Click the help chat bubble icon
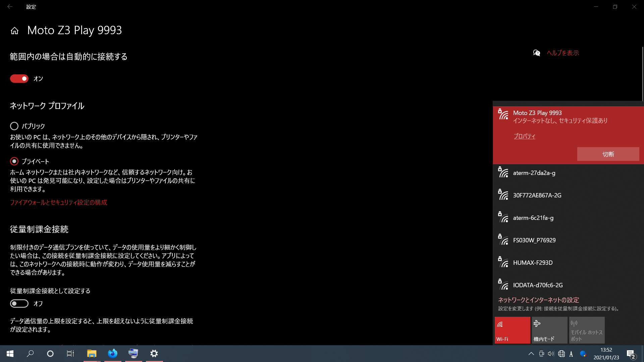644x362 pixels. [x=536, y=53]
